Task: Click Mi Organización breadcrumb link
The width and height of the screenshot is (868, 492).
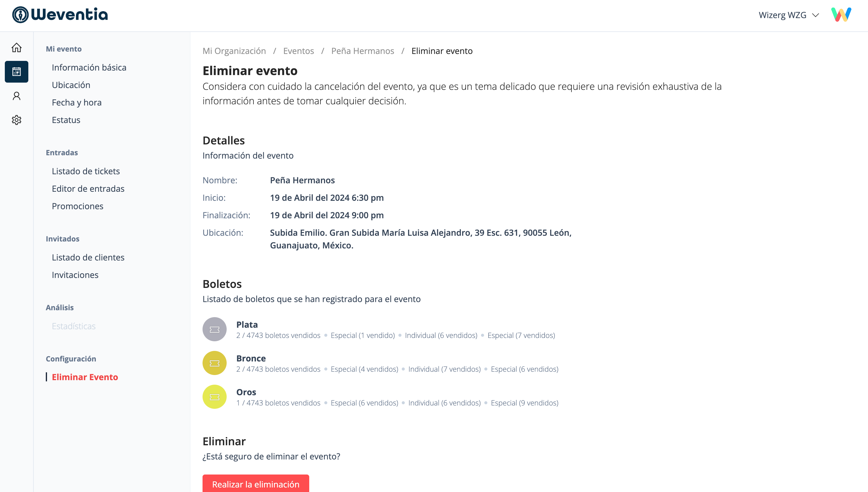Action: click(x=234, y=51)
